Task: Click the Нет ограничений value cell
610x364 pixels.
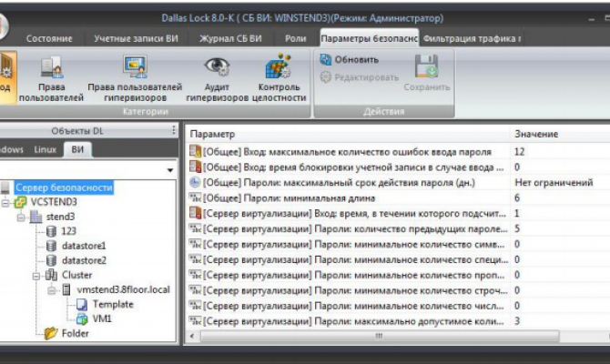Action: [x=554, y=182]
